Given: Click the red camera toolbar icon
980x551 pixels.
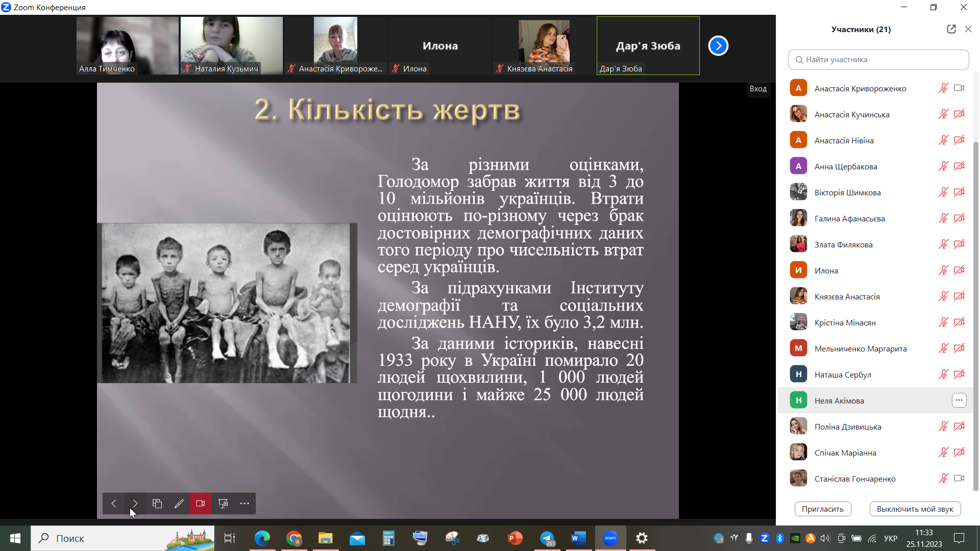Looking at the screenshot, I should point(201,504).
